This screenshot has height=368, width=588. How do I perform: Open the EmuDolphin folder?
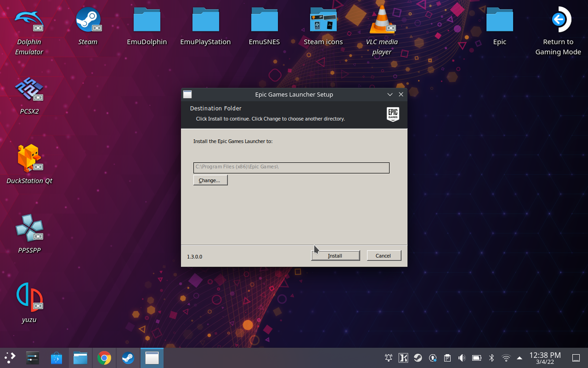tap(147, 21)
